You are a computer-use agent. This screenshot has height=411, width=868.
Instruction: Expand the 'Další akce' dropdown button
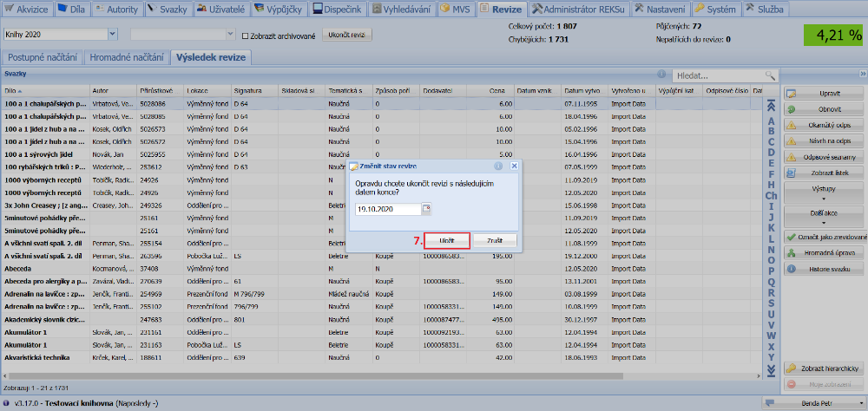point(825,216)
